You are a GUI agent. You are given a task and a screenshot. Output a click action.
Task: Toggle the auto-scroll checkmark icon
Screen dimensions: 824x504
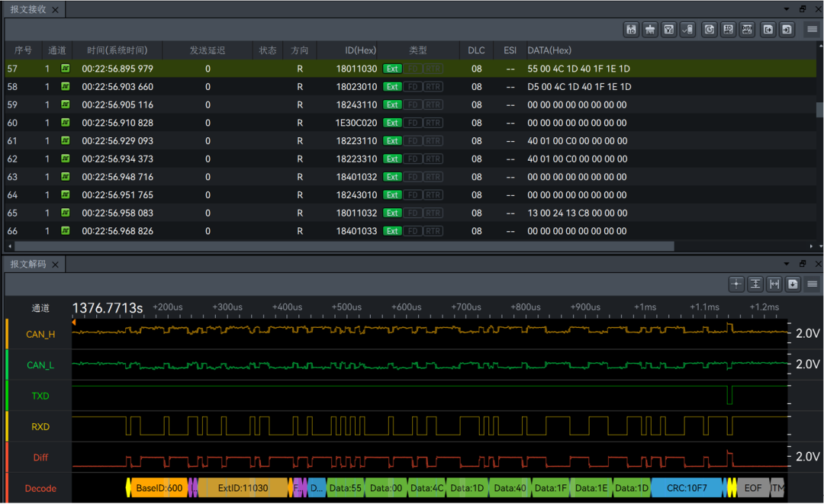click(688, 30)
